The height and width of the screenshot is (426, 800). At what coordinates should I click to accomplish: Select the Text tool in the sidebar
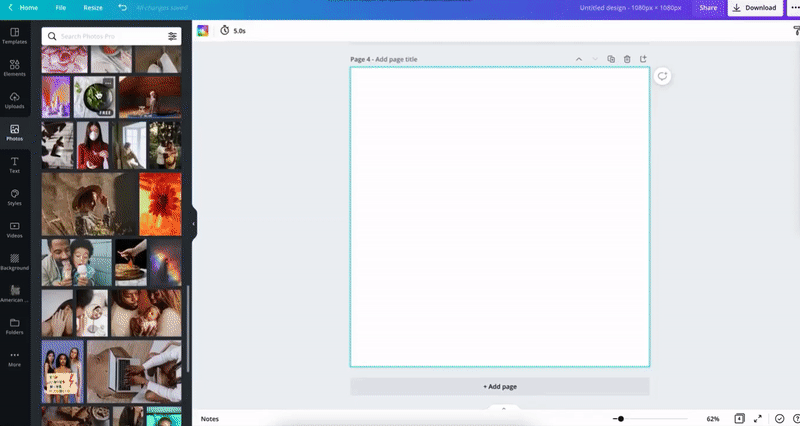pyautogui.click(x=14, y=164)
